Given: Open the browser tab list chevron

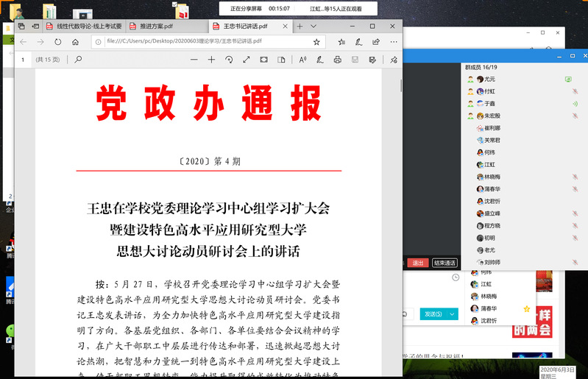Looking at the screenshot, I should tap(314, 26).
